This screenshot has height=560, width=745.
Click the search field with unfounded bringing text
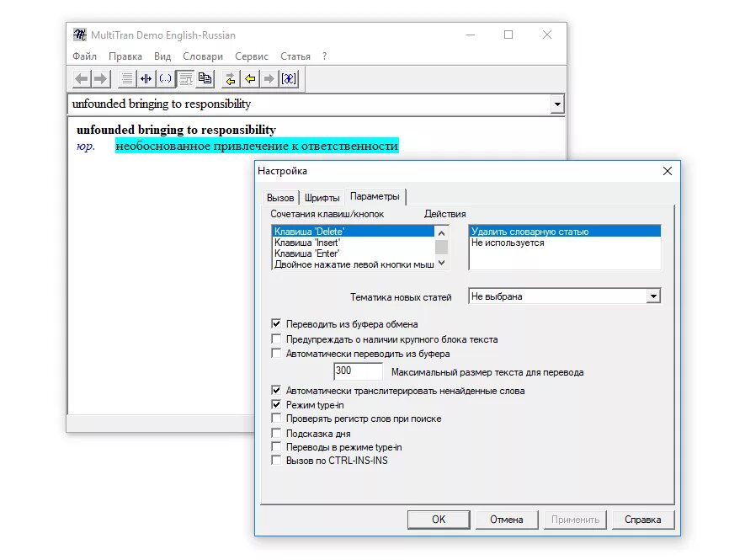(310, 104)
